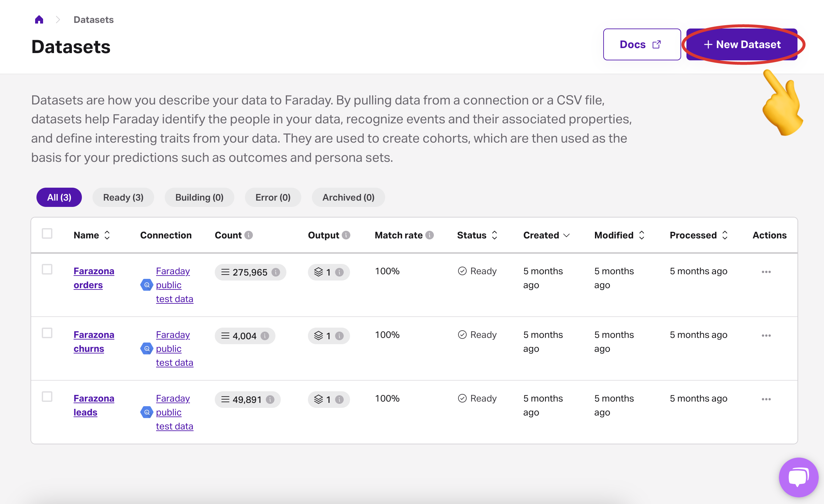This screenshot has height=504, width=824.
Task: Check the select-all header checkbox
Action: tap(47, 233)
